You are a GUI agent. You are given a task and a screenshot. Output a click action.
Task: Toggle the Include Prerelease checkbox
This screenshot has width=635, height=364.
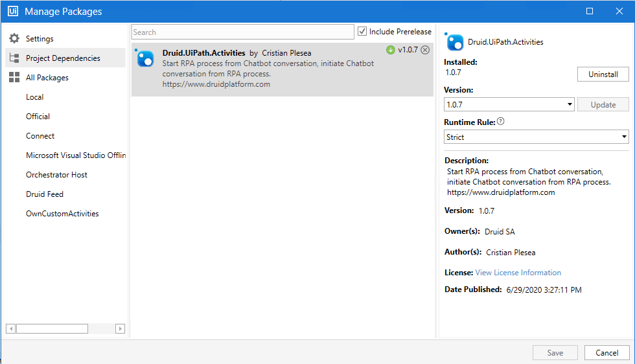(x=362, y=32)
